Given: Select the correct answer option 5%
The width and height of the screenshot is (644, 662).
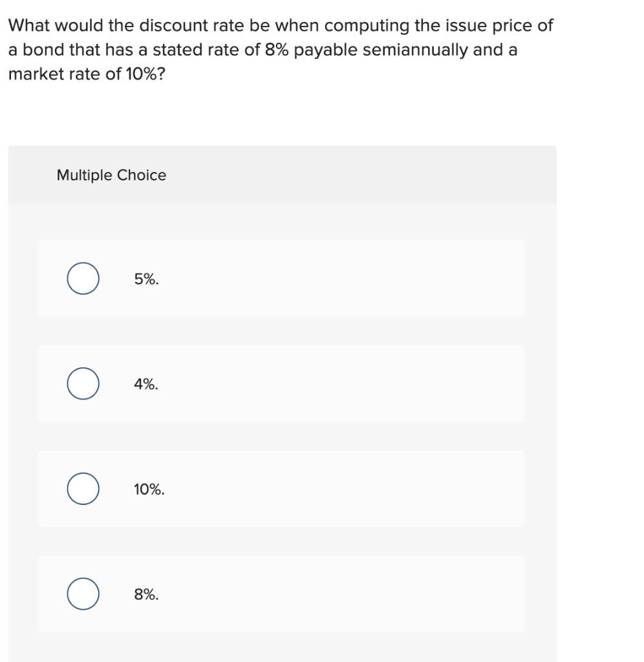Looking at the screenshot, I should 83,278.
